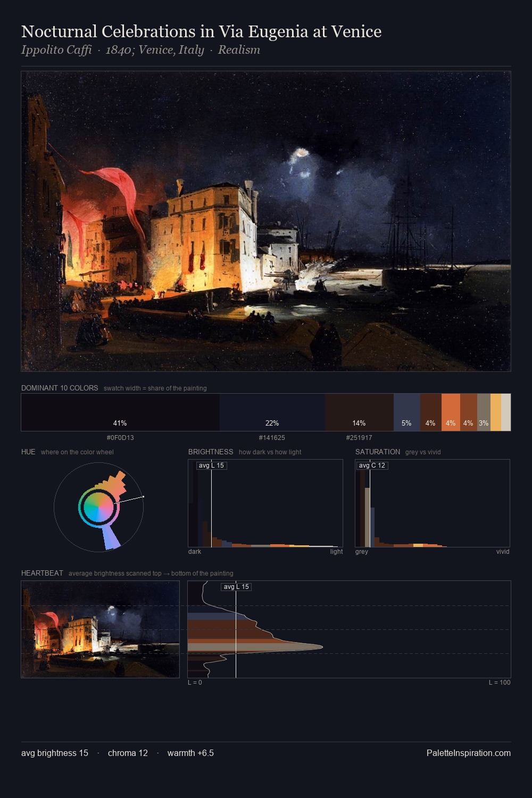Click the small heartbeat painting thumbnail

[100, 629]
